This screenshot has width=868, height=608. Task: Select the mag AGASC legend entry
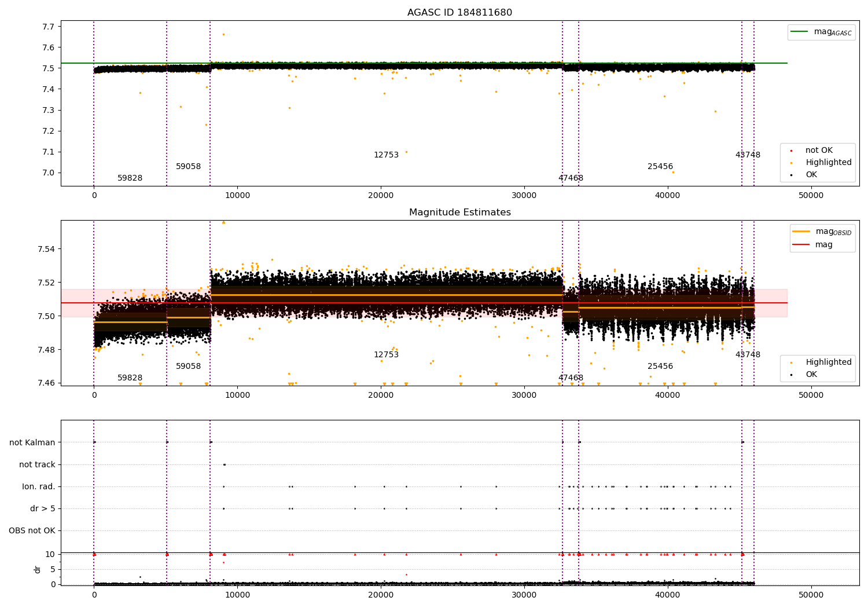821,32
